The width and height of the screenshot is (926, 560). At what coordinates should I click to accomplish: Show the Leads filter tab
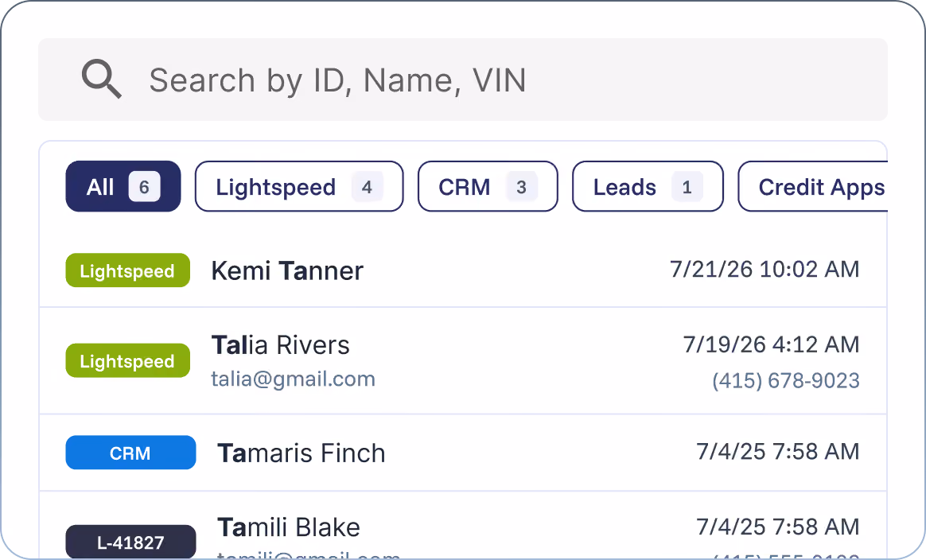tap(648, 186)
